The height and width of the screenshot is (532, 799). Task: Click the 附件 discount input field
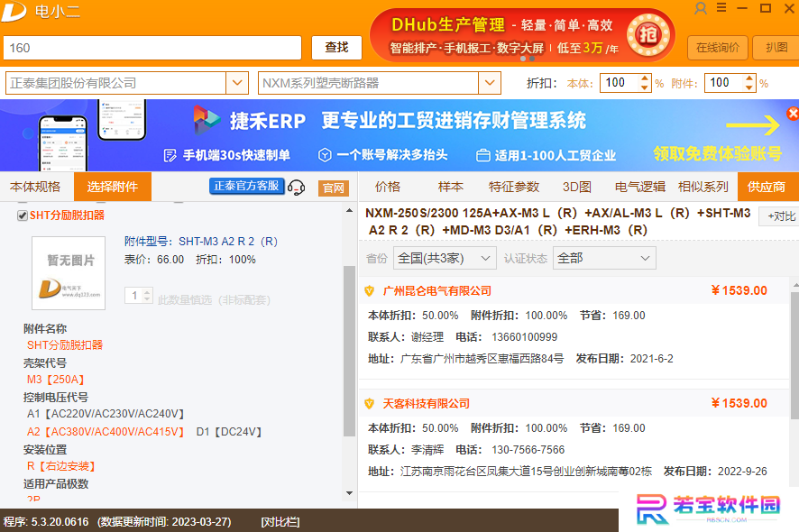tap(723, 83)
